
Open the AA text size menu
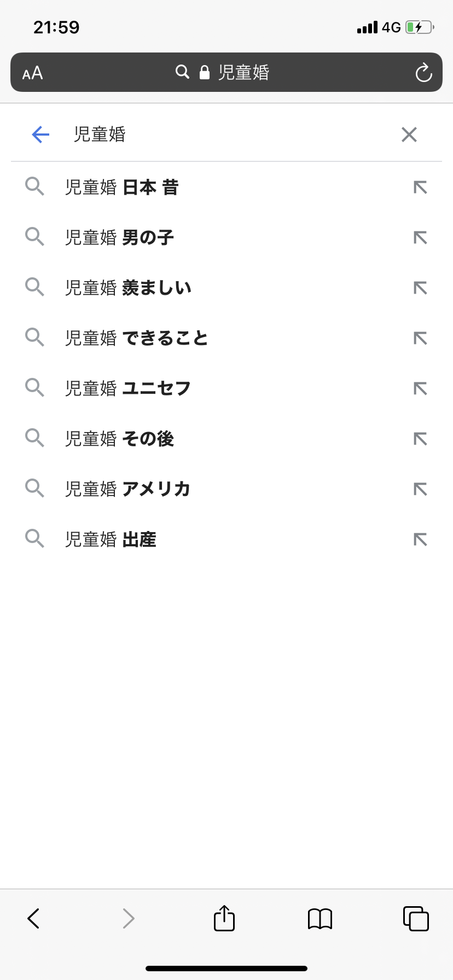coord(32,73)
